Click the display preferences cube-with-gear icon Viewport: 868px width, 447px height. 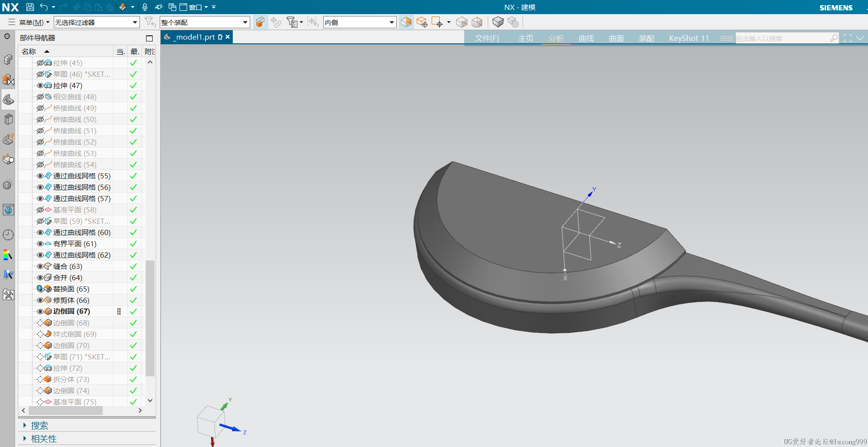[513, 22]
